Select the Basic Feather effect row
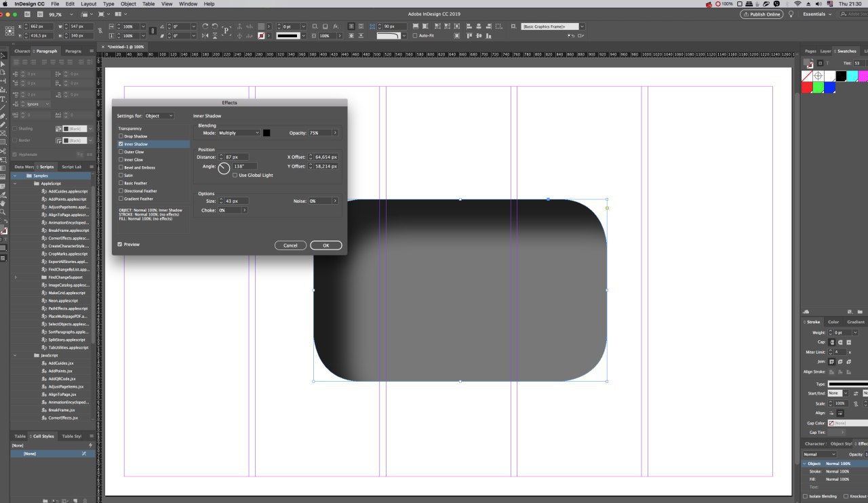Image resolution: width=868 pixels, height=503 pixels. click(153, 183)
